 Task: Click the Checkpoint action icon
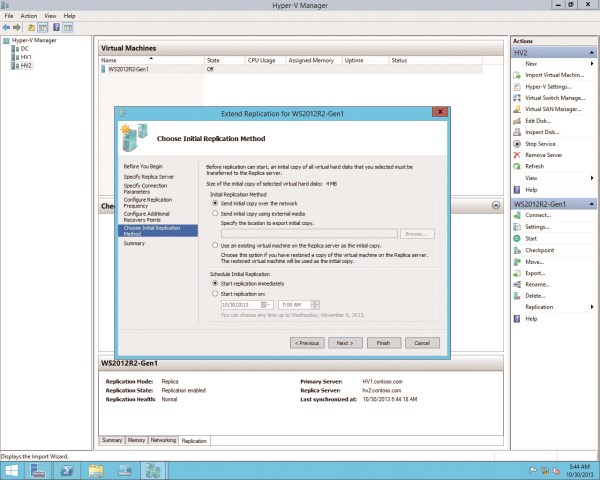tap(517, 250)
